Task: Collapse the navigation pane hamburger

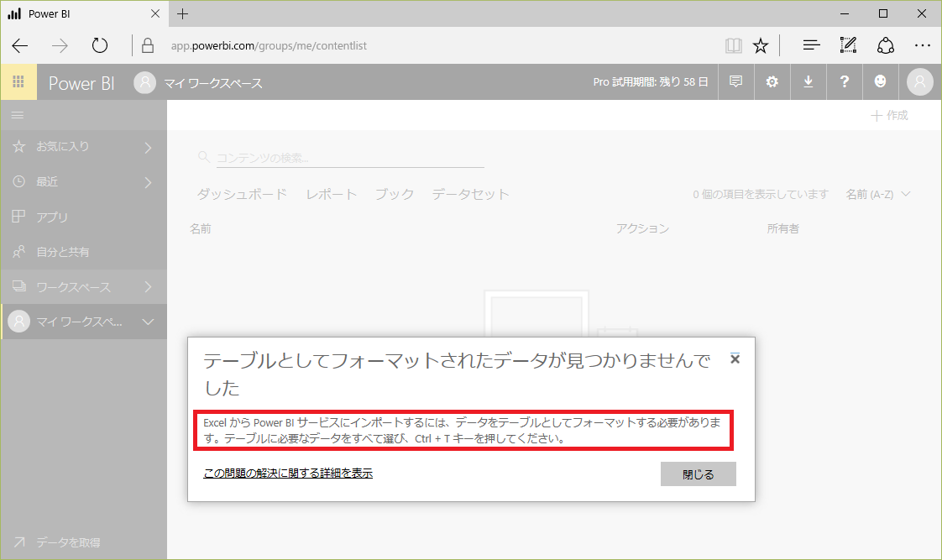Action: pos(18,115)
